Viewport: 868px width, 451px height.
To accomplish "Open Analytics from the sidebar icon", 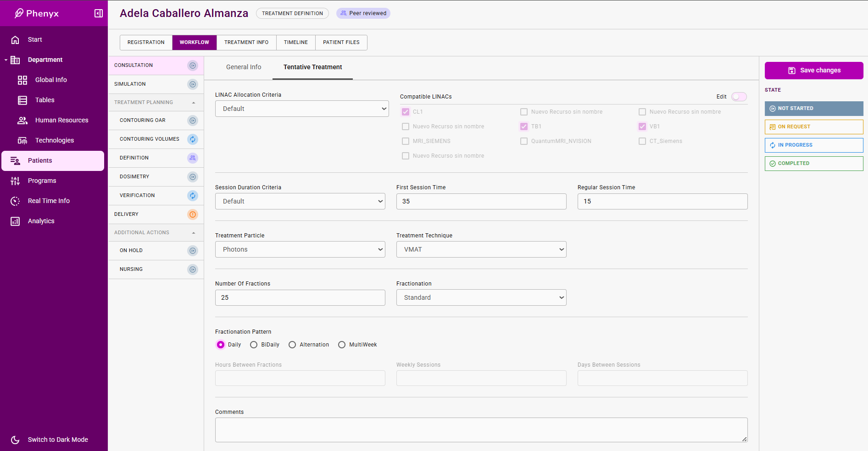I will click(x=15, y=221).
